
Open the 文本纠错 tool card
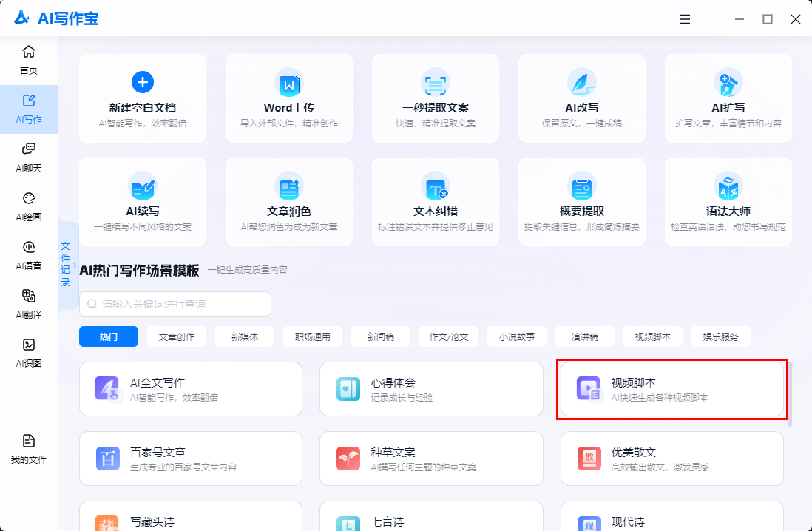pos(435,201)
